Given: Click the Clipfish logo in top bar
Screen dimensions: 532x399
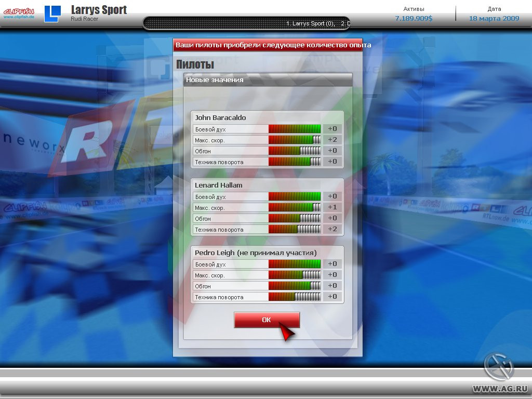Looking at the screenshot, I should 19,14.
